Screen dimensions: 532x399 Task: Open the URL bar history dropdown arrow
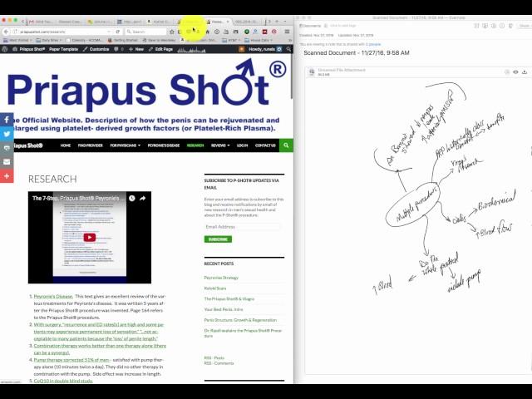coord(109,32)
